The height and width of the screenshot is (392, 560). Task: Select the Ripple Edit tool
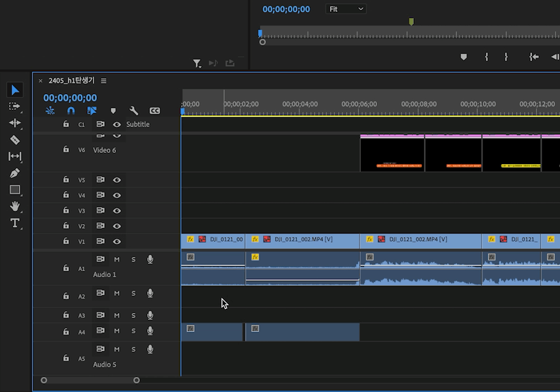(x=15, y=122)
